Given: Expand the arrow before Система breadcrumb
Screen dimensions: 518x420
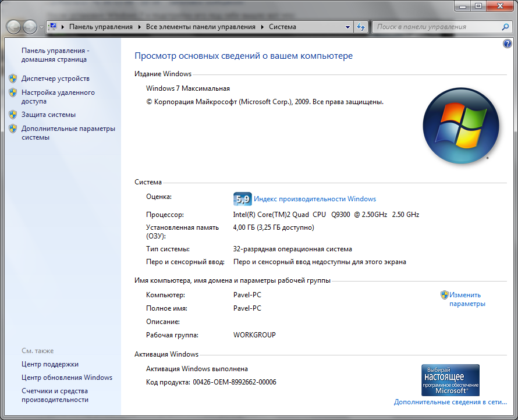Looking at the screenshot, I should click(262, 27).
